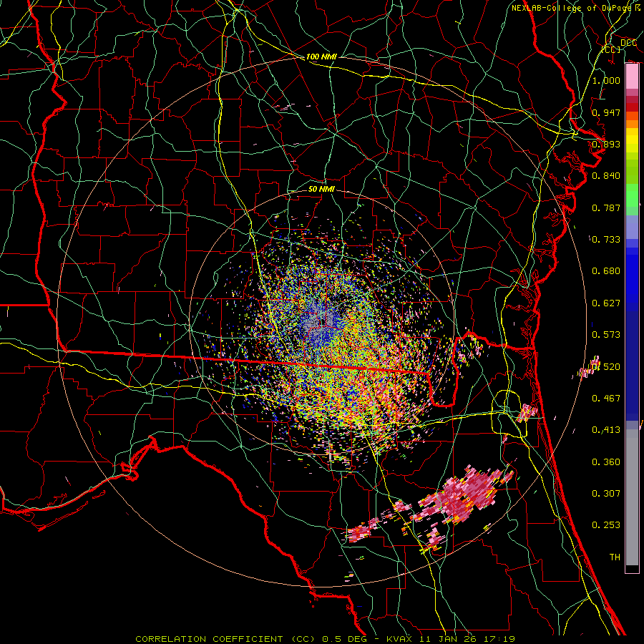This screenshot has width=644, height=644.
Task: Click the 0.840 color scale value
Action: click(606, 176)
